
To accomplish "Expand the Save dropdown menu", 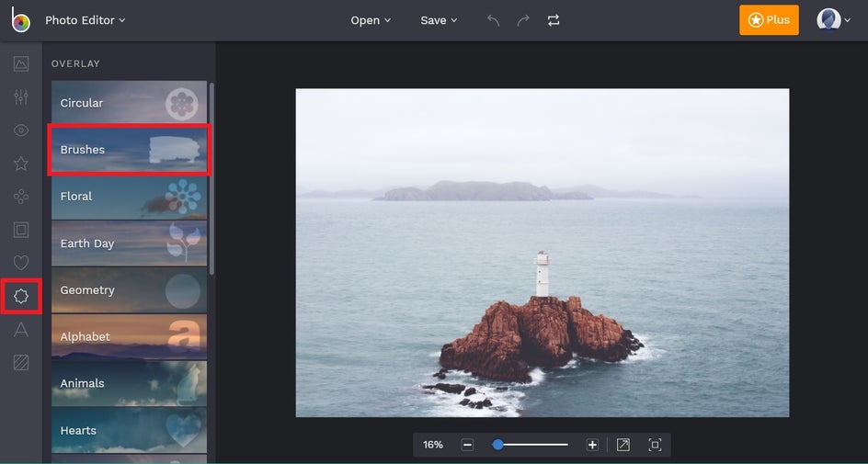I will point(439,20).
